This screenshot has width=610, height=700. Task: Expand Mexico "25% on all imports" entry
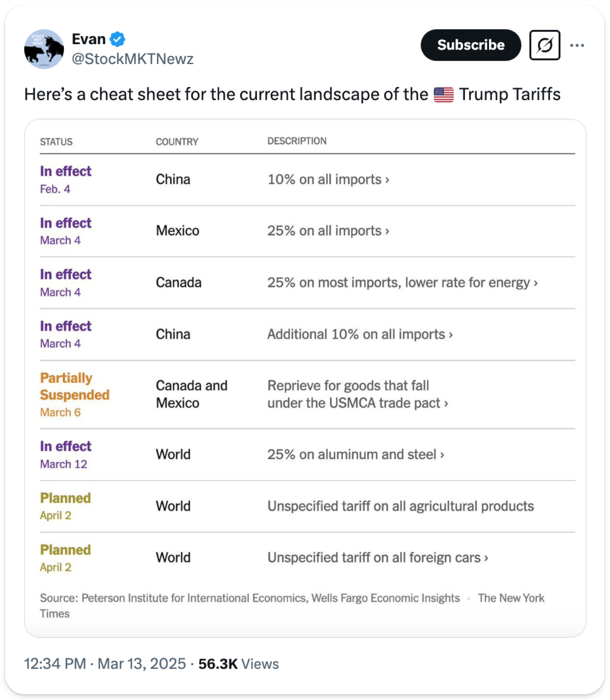tap(328, 231)
